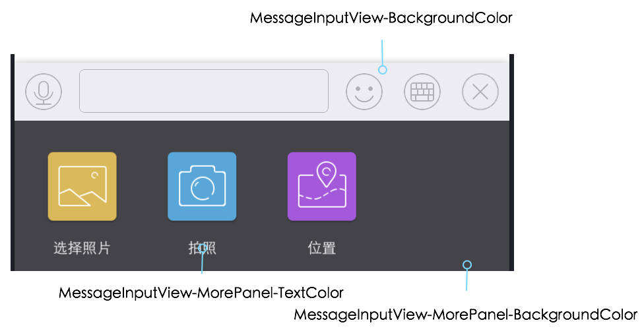This screenshot has height=335, width=644.
Task: Select the MessageInputView-MorePanel-BackgroundColor annotation text
Action: click(x=465, y=315)
